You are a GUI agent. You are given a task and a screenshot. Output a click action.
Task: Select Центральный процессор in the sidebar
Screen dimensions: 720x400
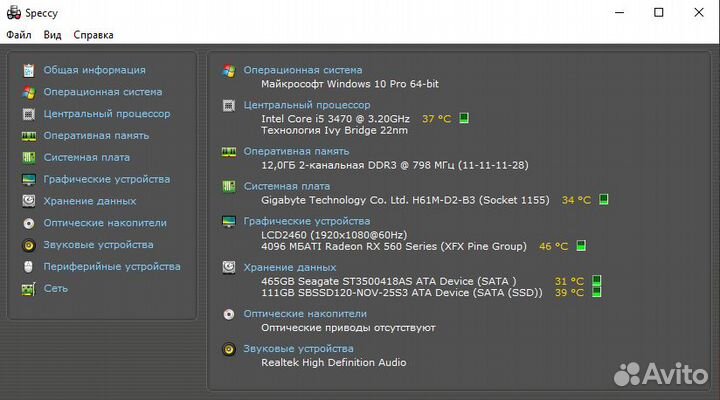[107, 114]
